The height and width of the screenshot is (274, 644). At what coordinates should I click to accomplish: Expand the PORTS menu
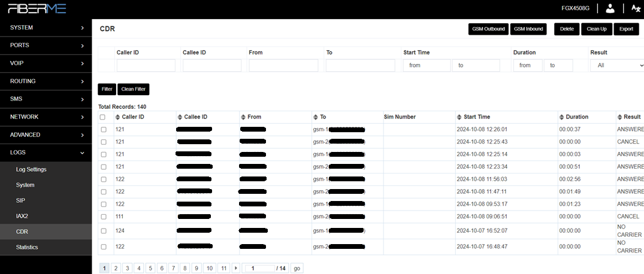46,45
